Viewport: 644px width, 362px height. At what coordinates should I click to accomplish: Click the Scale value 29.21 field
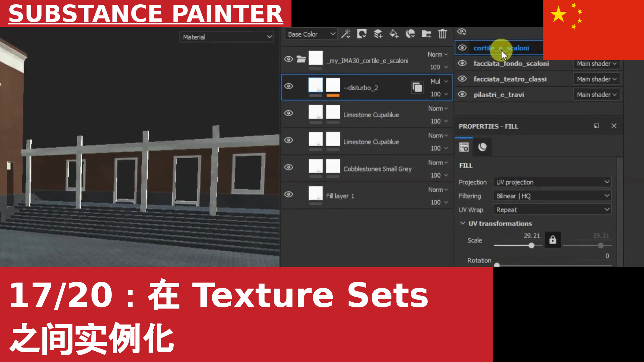[532, 236]
